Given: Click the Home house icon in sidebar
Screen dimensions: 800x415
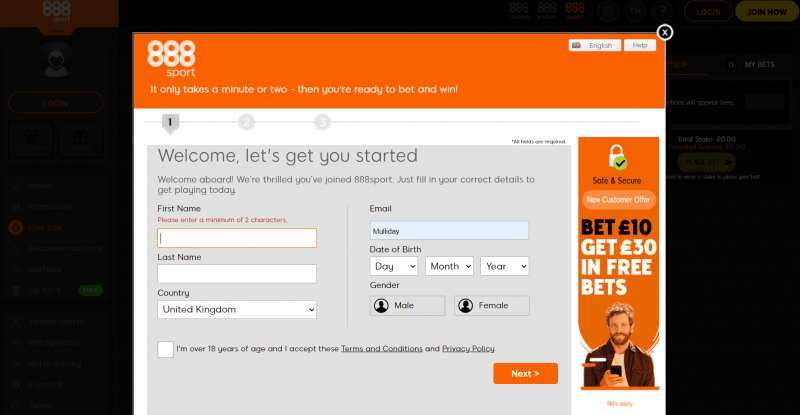Looking at the screenshot, I should tap(16, 185).
